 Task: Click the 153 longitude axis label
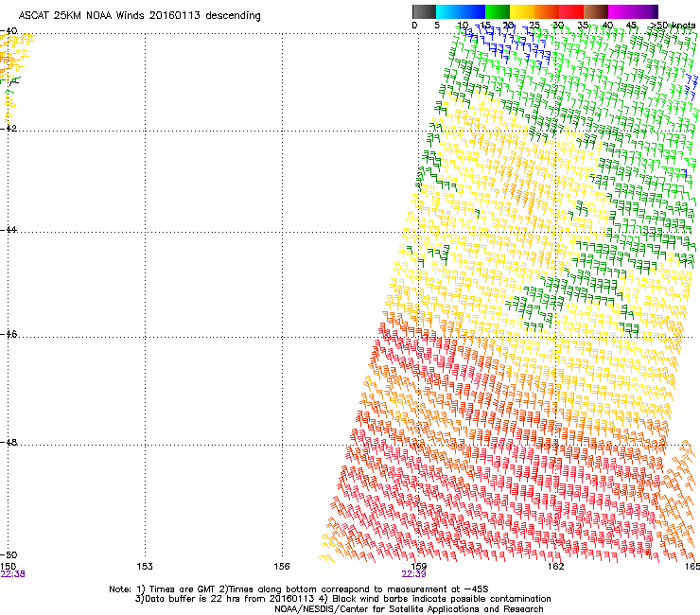coord(145,567)
